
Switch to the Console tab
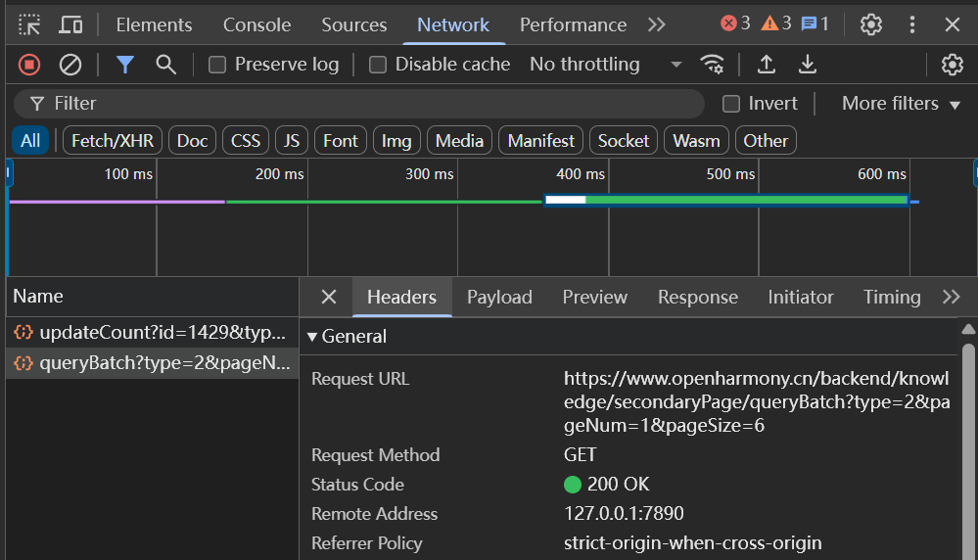pyautogui.click(x=256, y=24)
